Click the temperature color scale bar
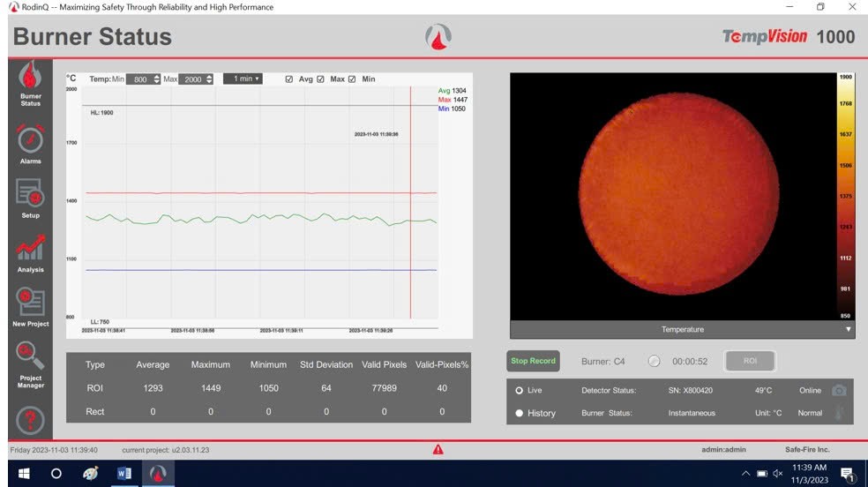This screenshot has width=868, height=487. click(845, 197)
